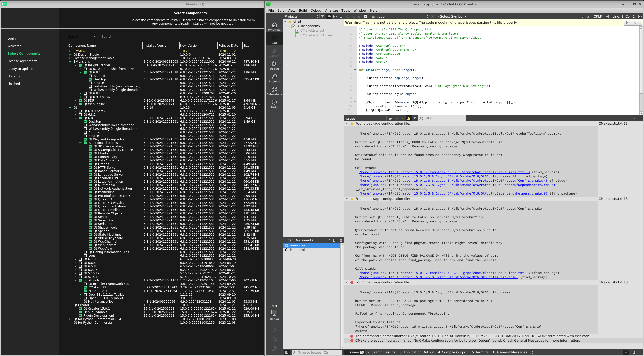644x356 pixels.
Task: Click the Go Back arrow in editor toolbar
Action: [x=348, y=16]
